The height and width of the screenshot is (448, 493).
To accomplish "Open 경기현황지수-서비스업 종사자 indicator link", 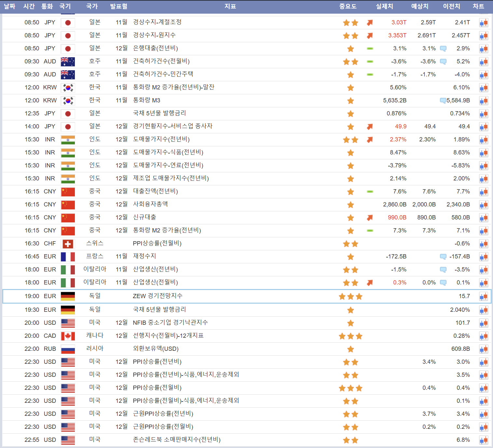I will (x=172, y=126).
